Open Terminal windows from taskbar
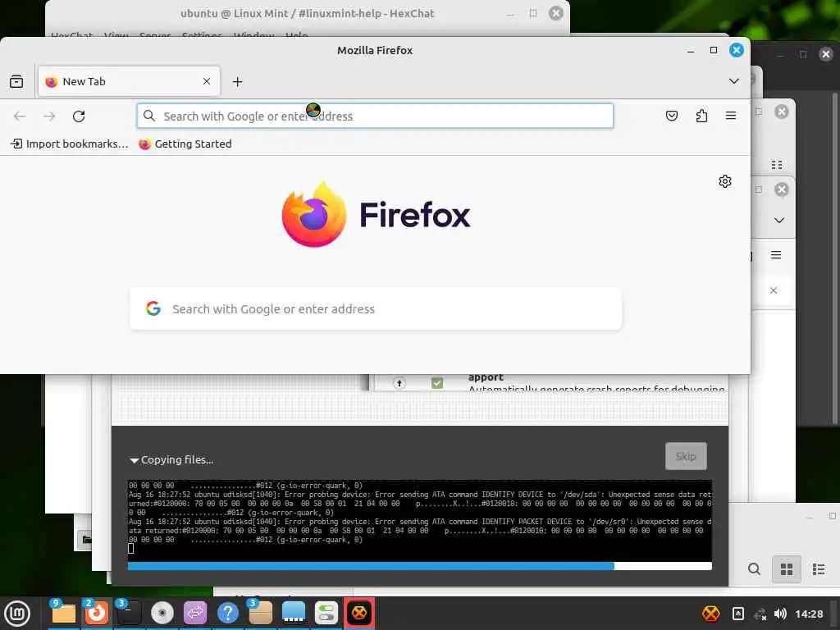Image resolution: width=840 pixels, height=630 pixels. [129, 614]
